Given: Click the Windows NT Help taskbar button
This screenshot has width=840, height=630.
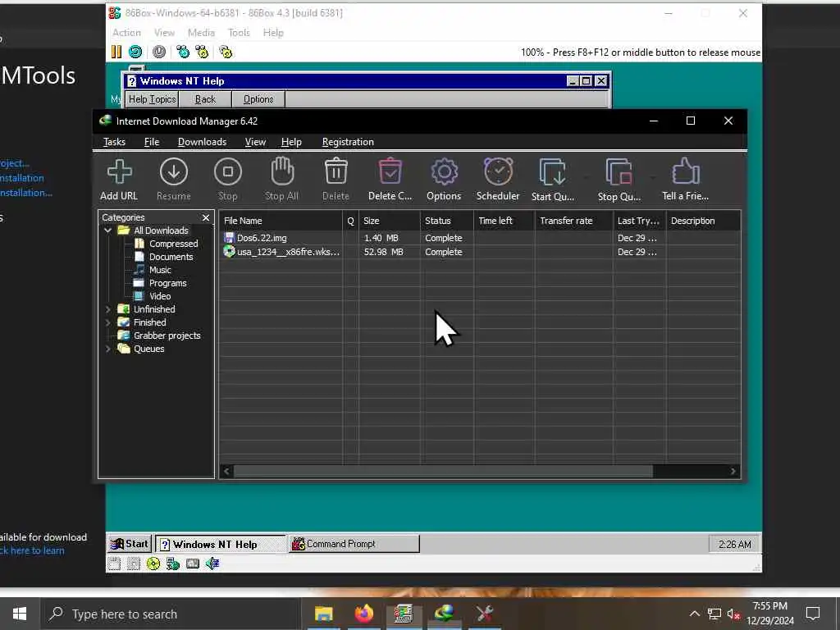Looking at the screenshot, I should (x=221, y=544).
